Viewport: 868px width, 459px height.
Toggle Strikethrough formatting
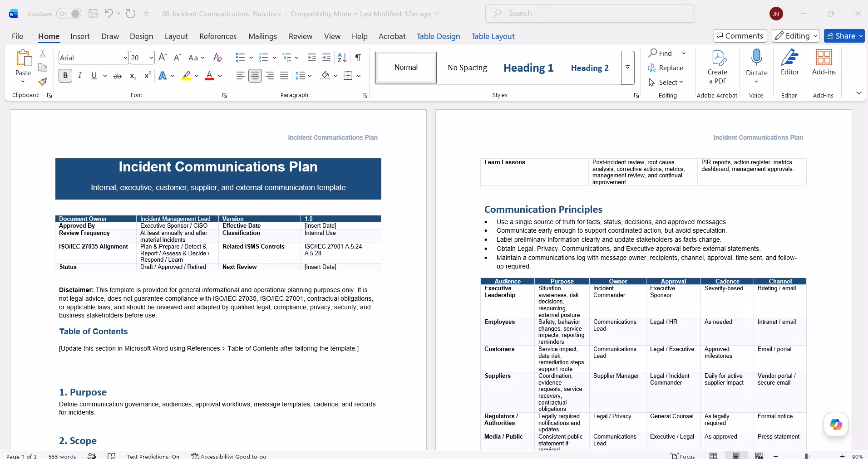(x=118, y=76)
